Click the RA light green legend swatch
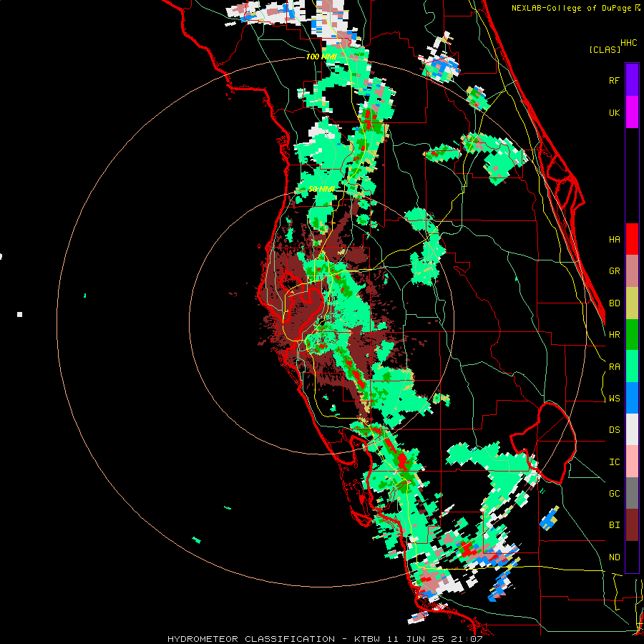This screenshot has width=644, height=644. 632,366
